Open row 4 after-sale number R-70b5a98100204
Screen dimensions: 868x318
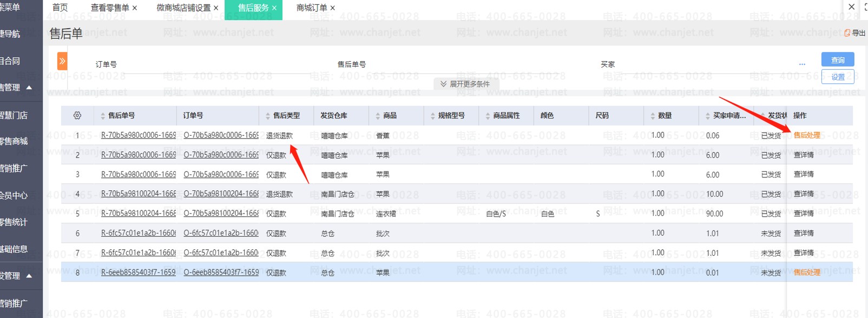click(139, 194)
